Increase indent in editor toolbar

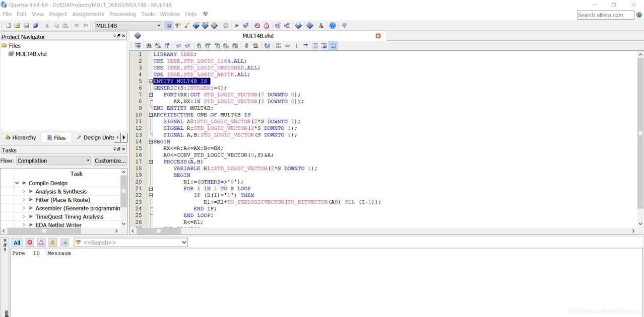pos(178,46)
